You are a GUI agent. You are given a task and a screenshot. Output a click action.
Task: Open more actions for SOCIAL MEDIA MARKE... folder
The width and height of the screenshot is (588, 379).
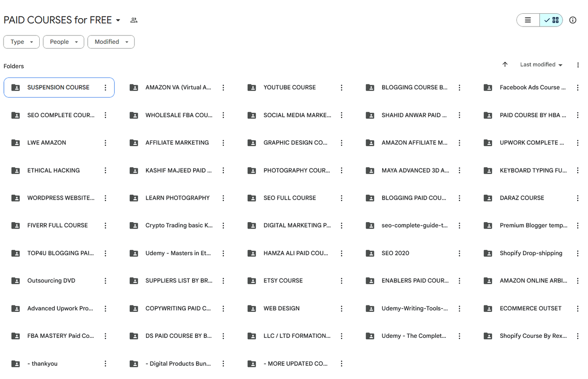(342, 115)
